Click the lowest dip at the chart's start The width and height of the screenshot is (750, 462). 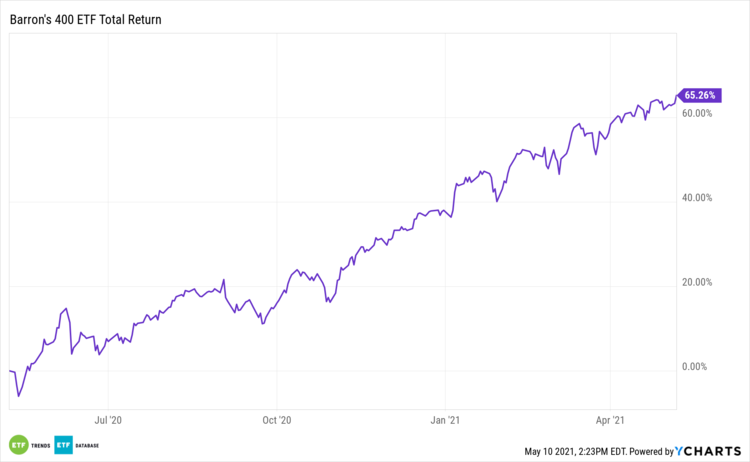19,396
